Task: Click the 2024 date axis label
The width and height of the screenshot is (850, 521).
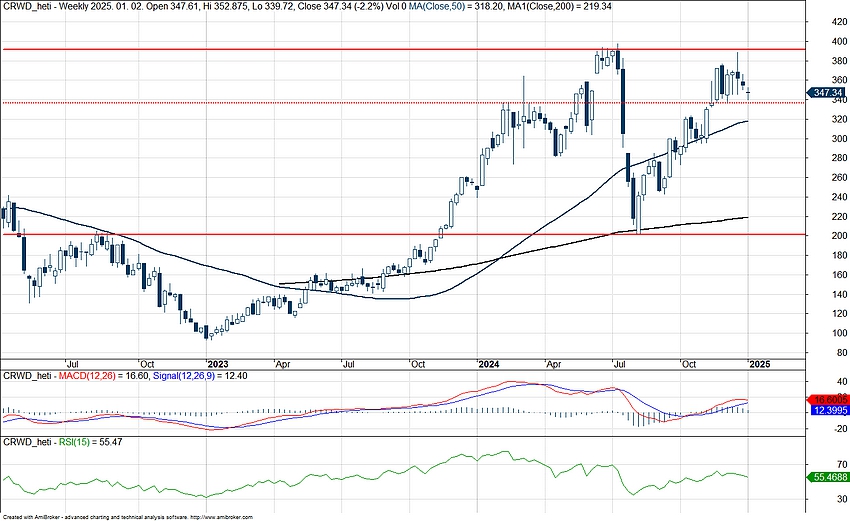Action: (489, 364)
